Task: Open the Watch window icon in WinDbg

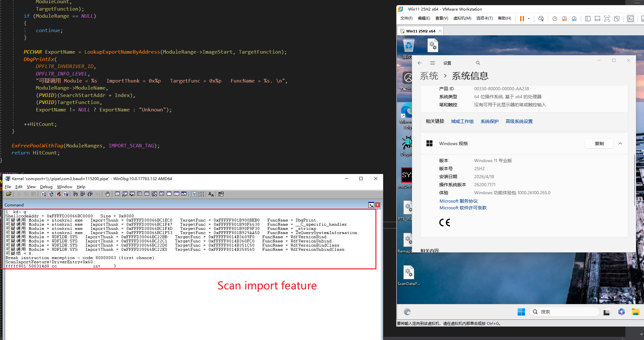Action: click(x=125, y=194)
